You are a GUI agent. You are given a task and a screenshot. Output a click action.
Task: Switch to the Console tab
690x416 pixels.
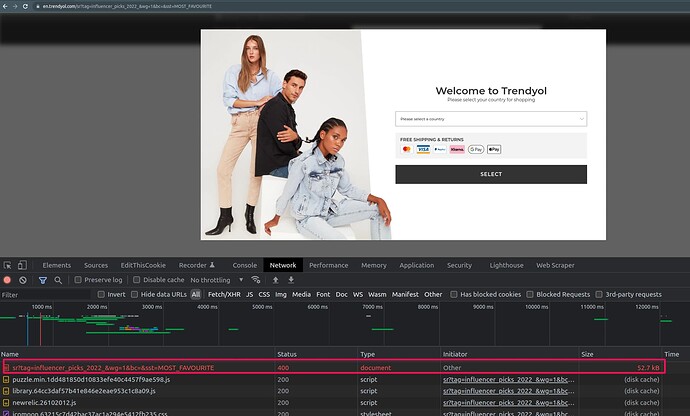(245, 265)
